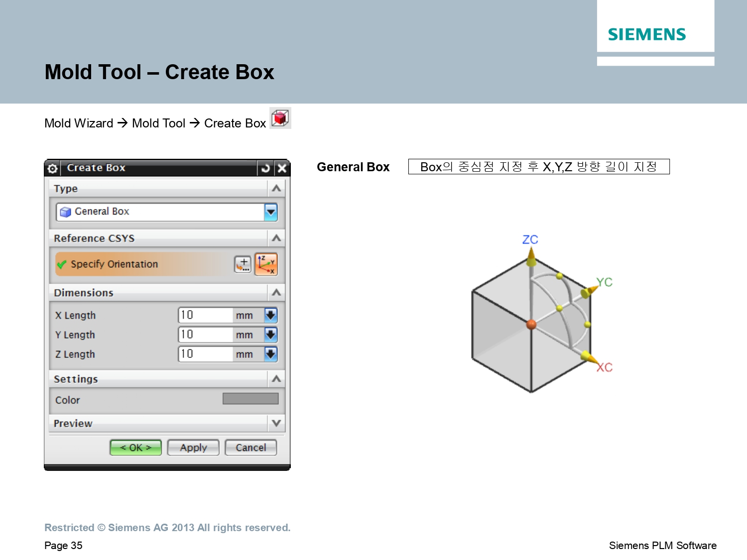Collapse the Type section
Viewport: 747px width, 560px height.
click(x=276, y=188)
